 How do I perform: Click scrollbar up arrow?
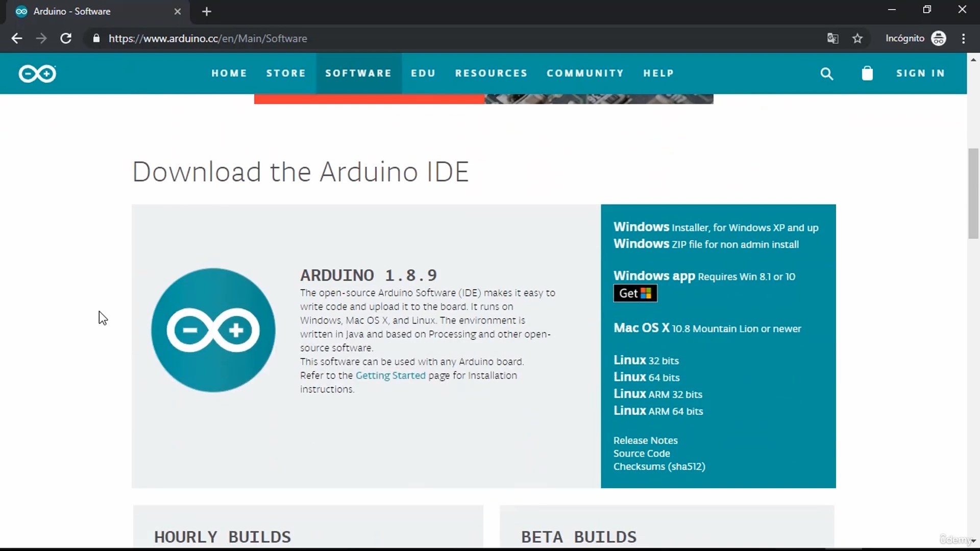click(x=973, y=59)
